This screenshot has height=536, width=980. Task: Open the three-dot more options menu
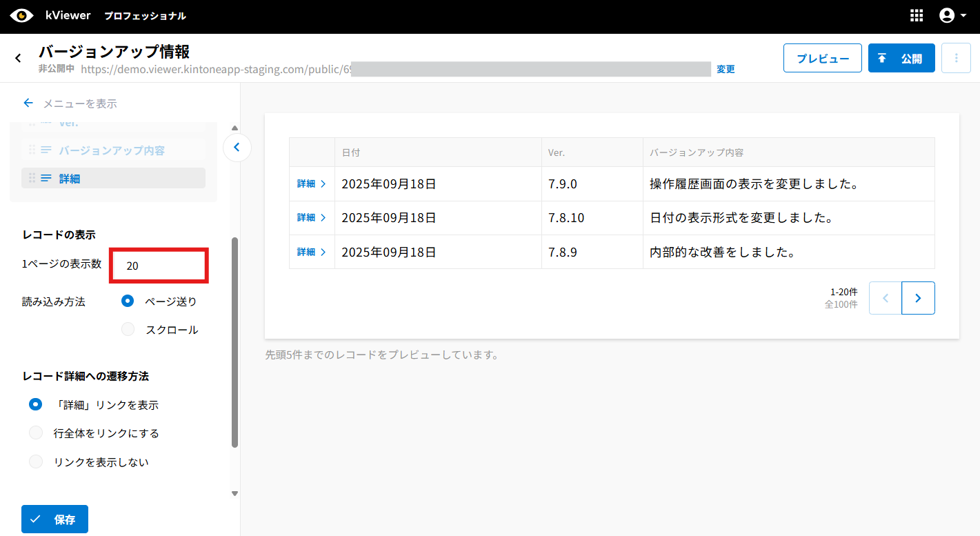point(956,59)
